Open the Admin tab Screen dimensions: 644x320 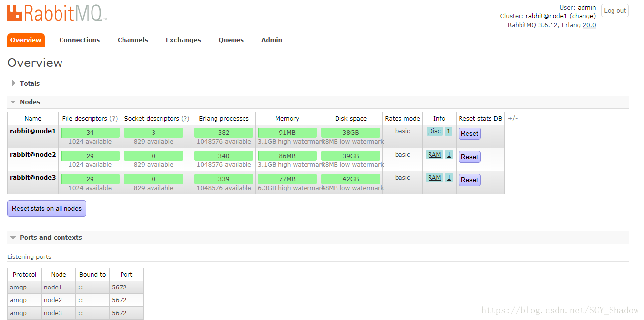(272, 40)
